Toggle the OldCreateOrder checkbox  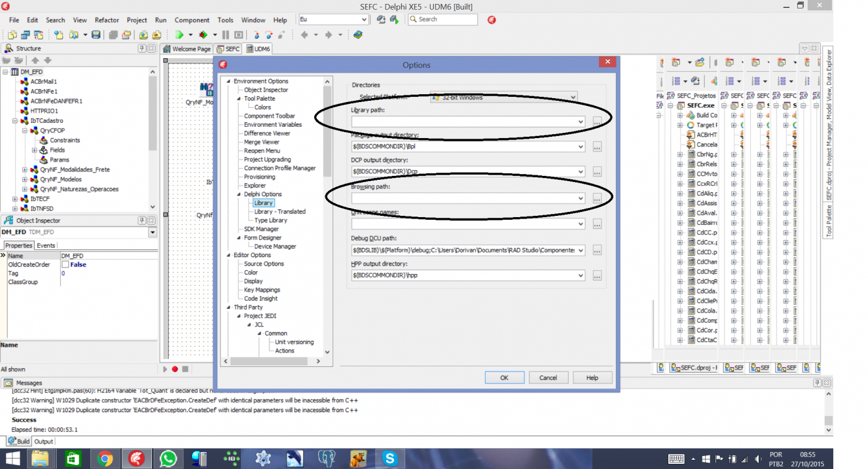point(65,264)
